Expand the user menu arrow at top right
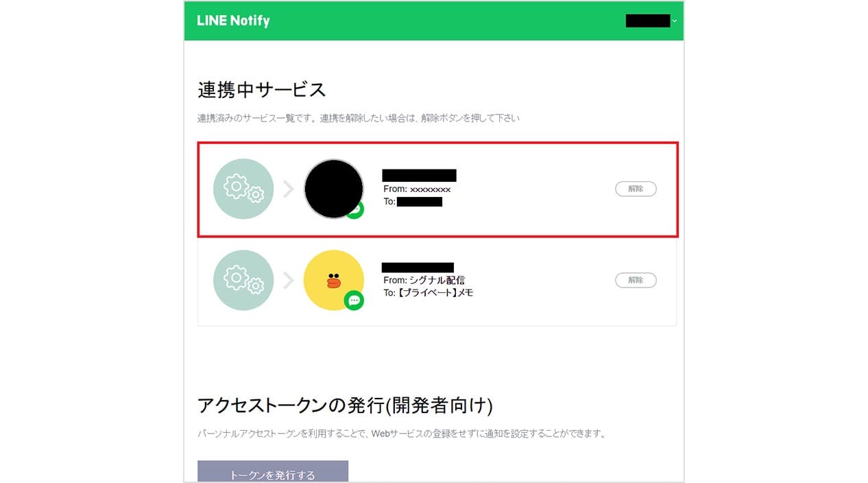 pos(675,21)
